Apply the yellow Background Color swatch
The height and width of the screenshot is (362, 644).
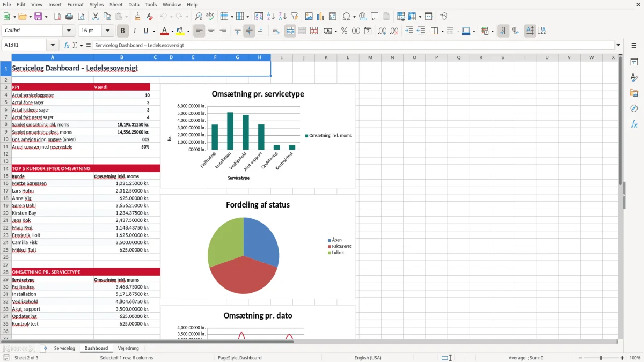[180, 31]
